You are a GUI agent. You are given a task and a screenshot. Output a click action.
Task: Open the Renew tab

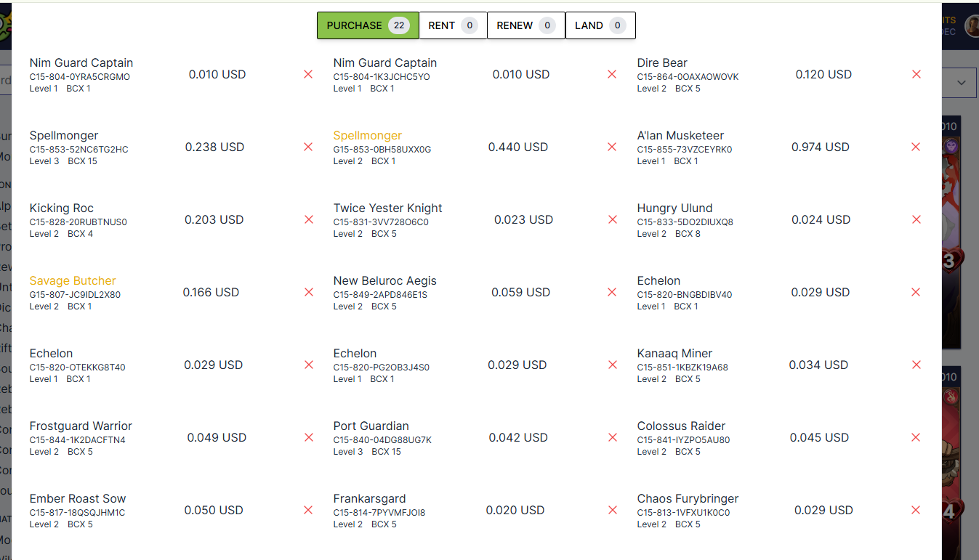pos(525,25)
